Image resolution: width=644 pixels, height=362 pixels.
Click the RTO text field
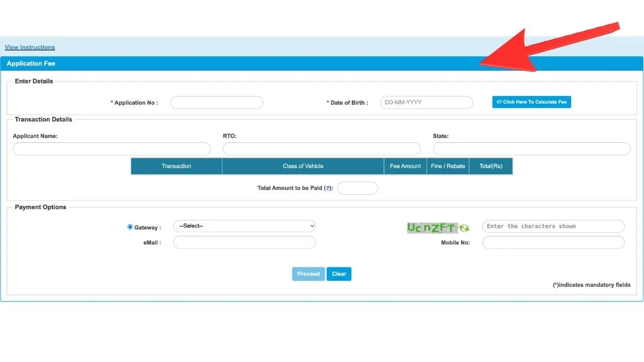(321, 149)
